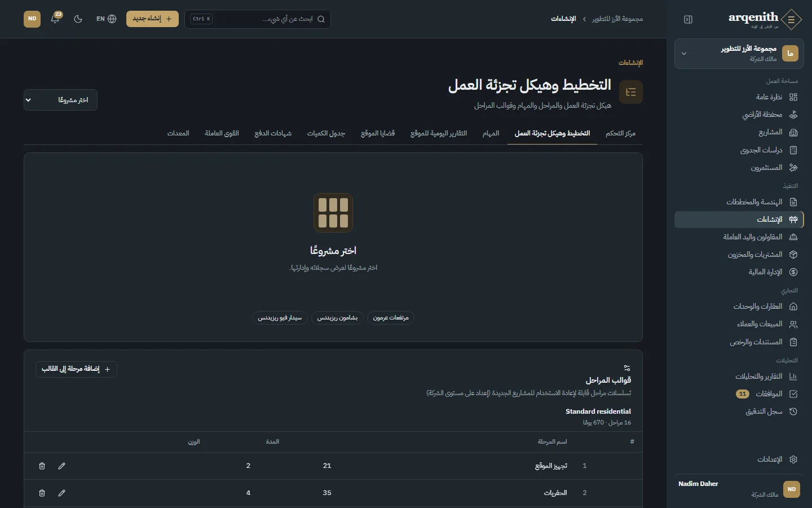Click the الوزن column header
Image resolution: width=812 pixels, height=508 pixels.
click(194, 441)
